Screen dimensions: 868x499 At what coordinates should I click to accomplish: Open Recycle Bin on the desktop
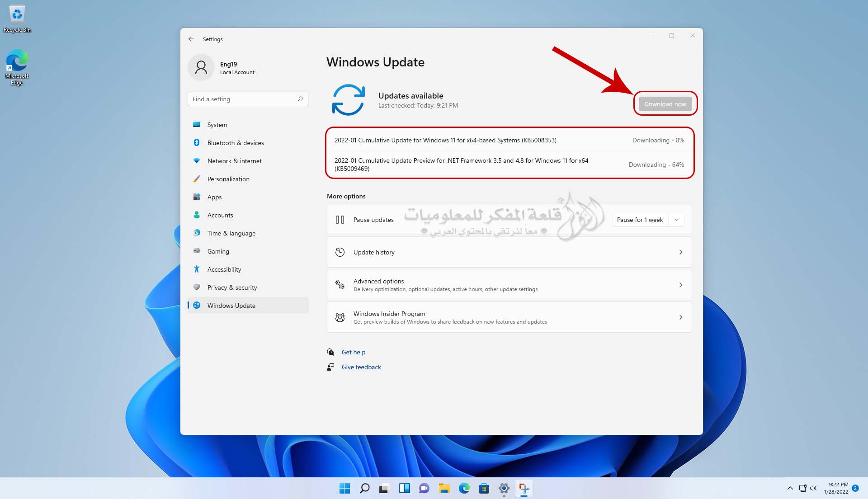point(17,19)
